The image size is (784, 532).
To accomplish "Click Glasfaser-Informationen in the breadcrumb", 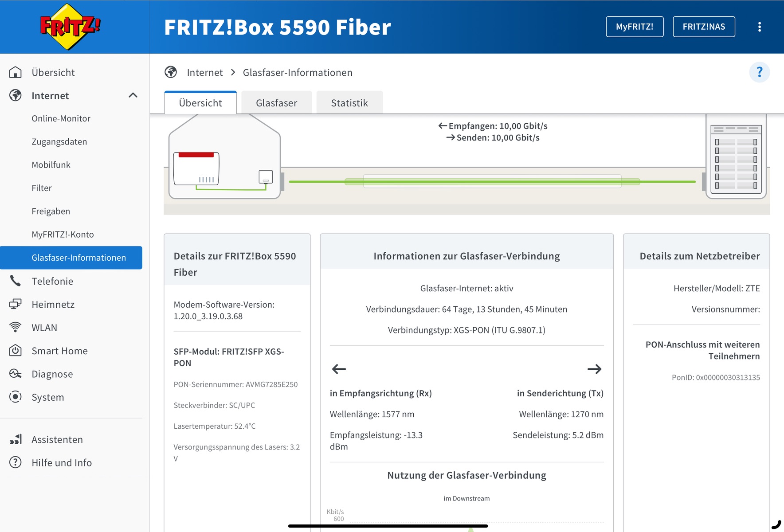I will pyautogui.click(x=298, y=73).
